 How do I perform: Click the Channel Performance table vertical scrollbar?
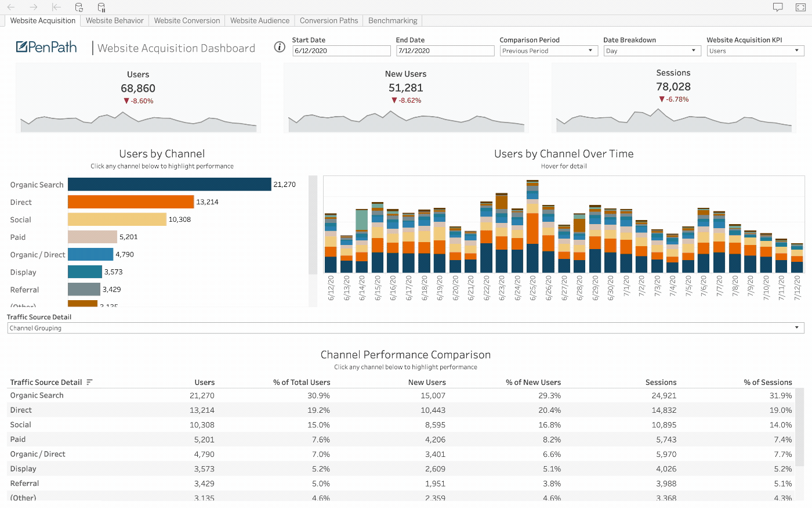(799, 427)
